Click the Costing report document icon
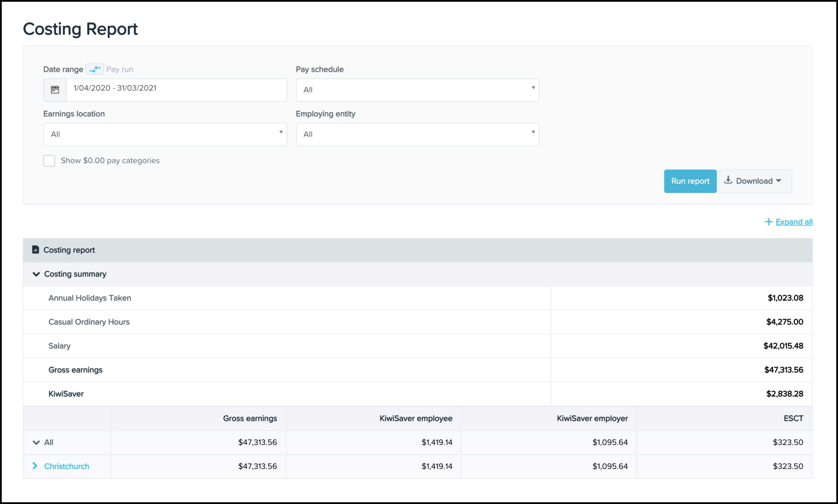This screenshot has width=838, height=504. coord(35,250)
